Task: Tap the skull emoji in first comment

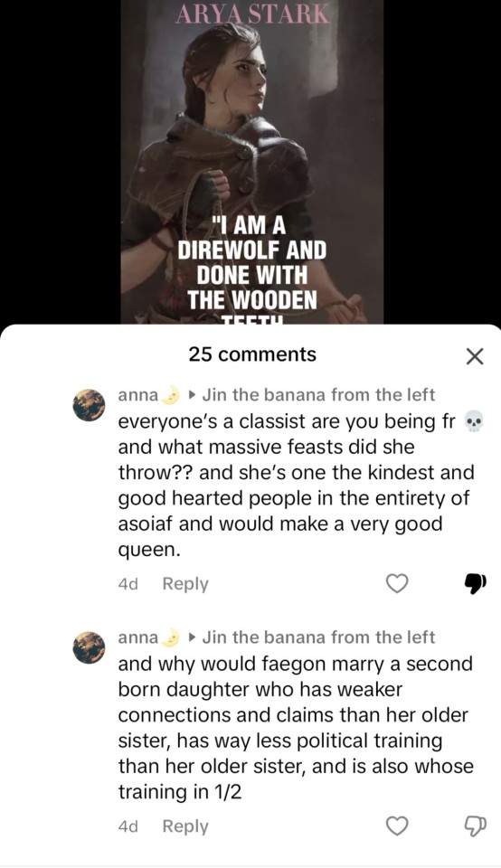Action: 473,422
